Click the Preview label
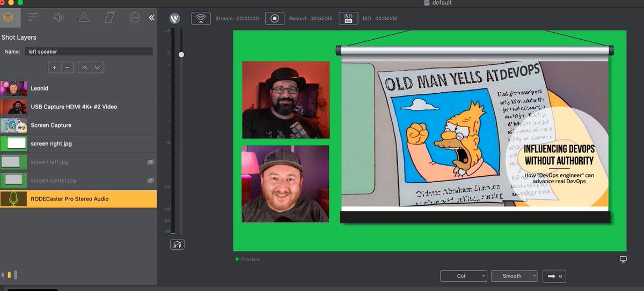Image resolution: width=644 pixels, height=291 pixels. (250, 259)
